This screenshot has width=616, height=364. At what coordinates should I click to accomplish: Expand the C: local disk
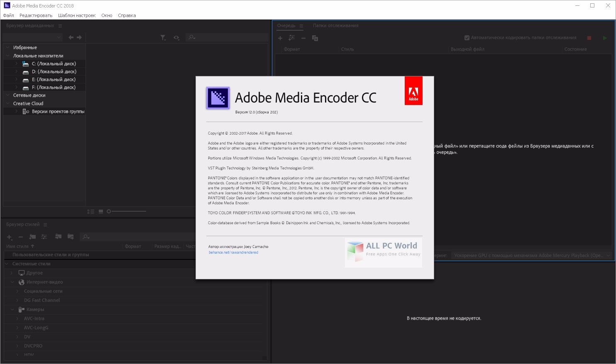click(x=16, y=64)
